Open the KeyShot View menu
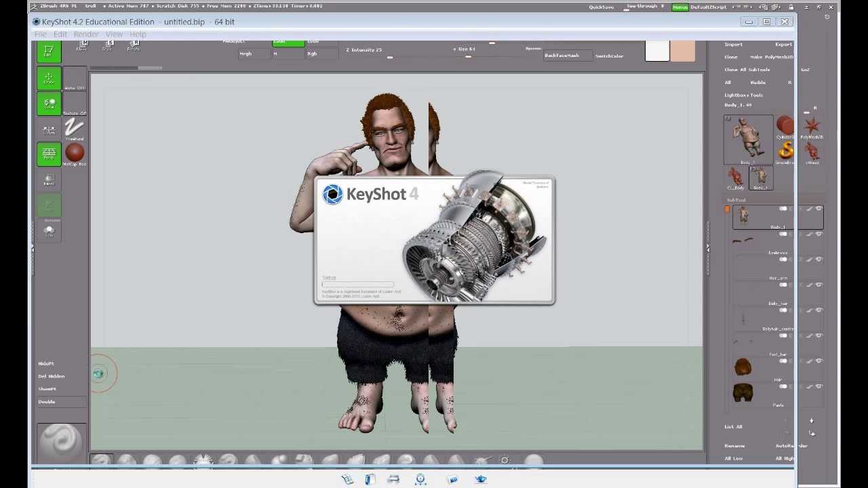This screenshot has height=488, width=868. click(x=114, y=35)
